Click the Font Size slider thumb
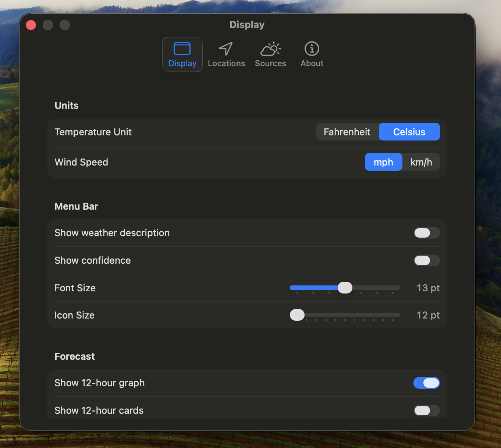This screenshot has height=448, width=501. click(345, 288)
